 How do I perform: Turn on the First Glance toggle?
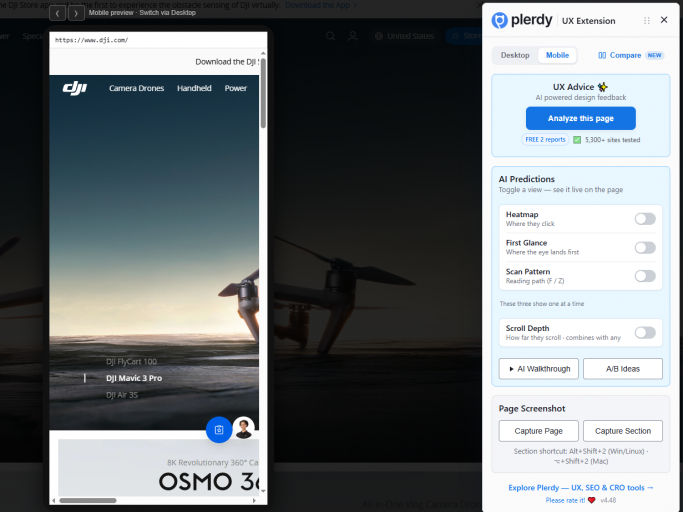(x=645, y=248)
